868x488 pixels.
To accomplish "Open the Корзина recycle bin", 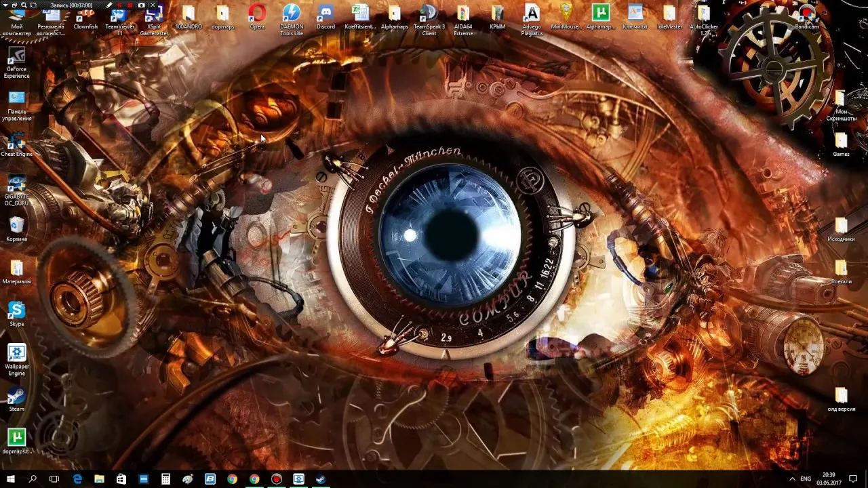I will pos(17,230).
